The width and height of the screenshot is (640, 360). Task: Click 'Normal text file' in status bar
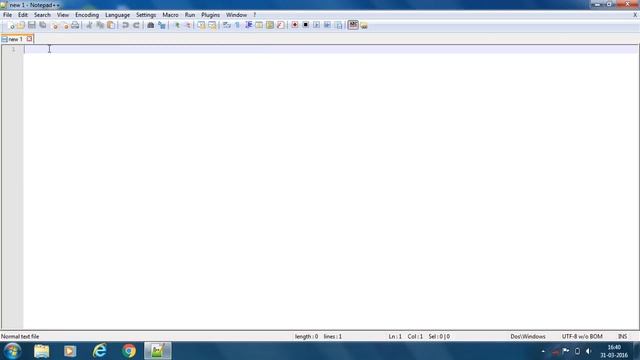click(x=20, y=336)
